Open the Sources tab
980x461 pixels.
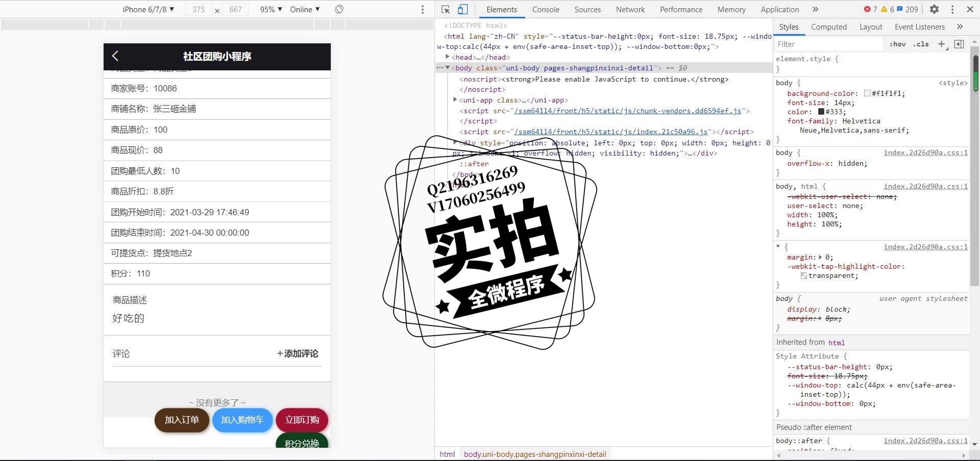click(x=587, y=9)
